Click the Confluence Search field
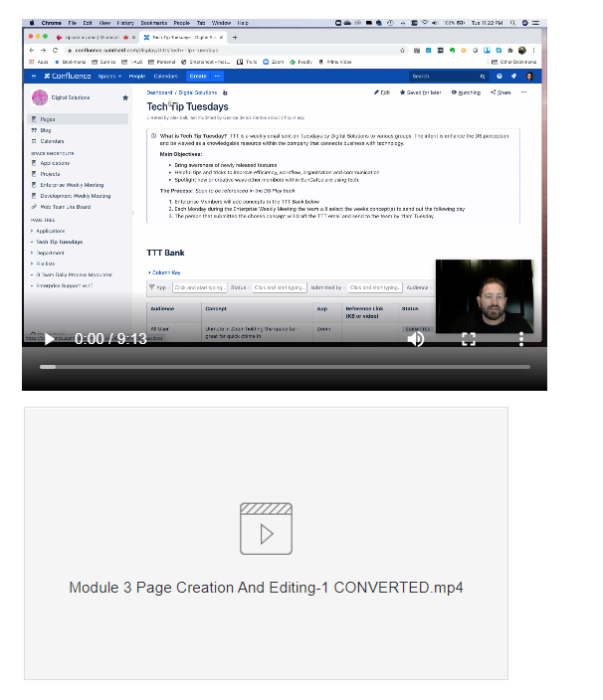Image resolution: width=603 pixels, height=700 pixels. [449, 77]
